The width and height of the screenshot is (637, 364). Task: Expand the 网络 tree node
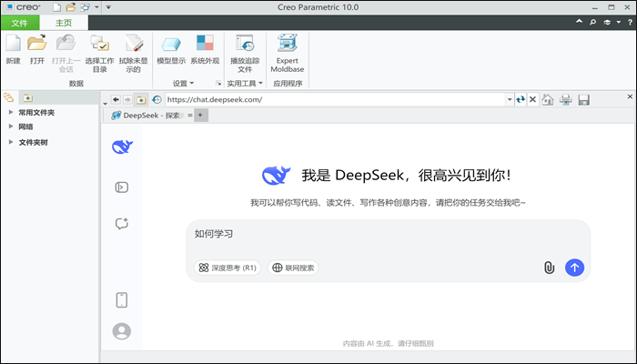click(11, 126)
